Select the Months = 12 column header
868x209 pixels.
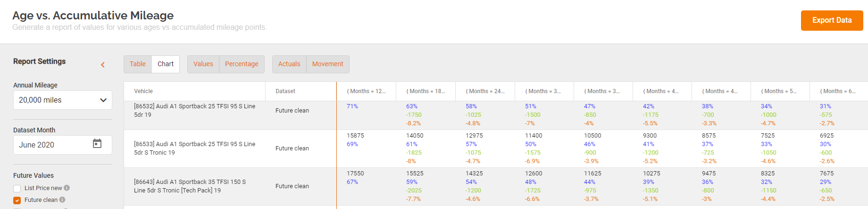coord(367,91)
